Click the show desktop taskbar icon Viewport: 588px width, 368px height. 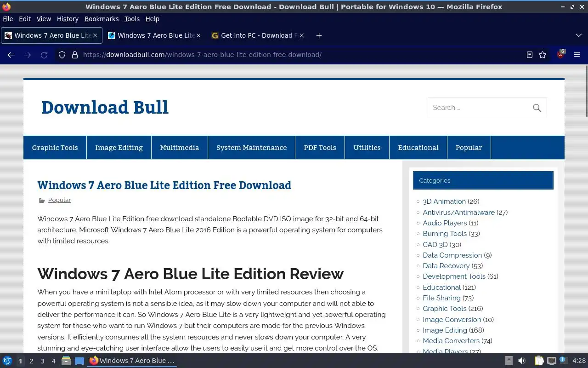(x=79, y=361)
